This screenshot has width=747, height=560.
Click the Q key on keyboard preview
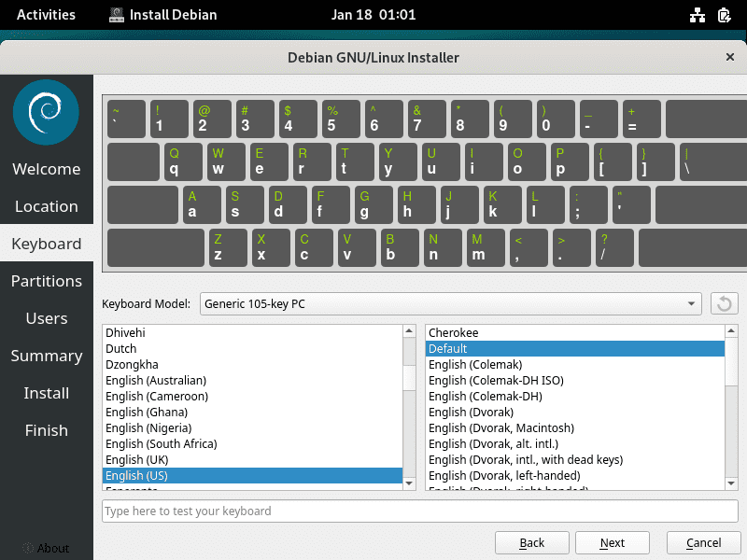[x=183, y=161]
